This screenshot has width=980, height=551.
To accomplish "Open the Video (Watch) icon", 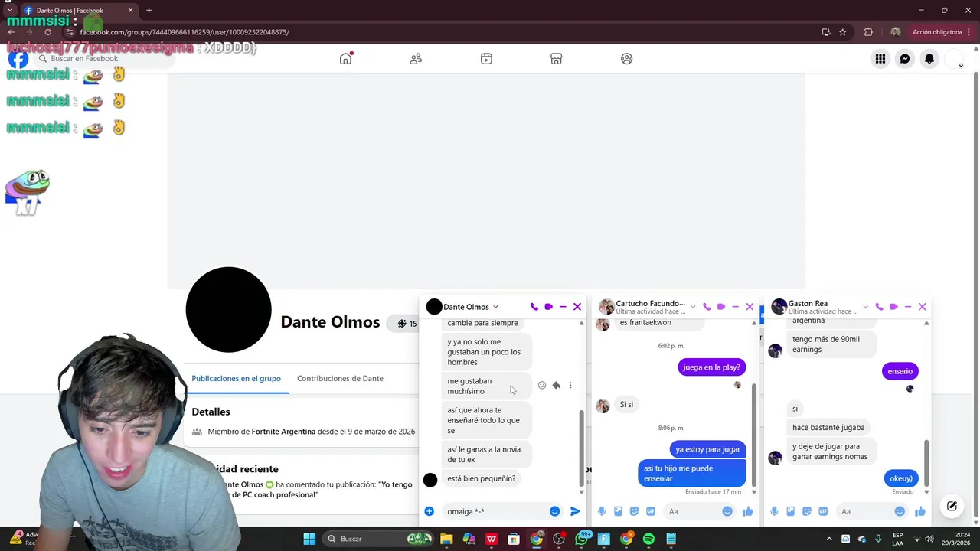I will pos(486,59).
